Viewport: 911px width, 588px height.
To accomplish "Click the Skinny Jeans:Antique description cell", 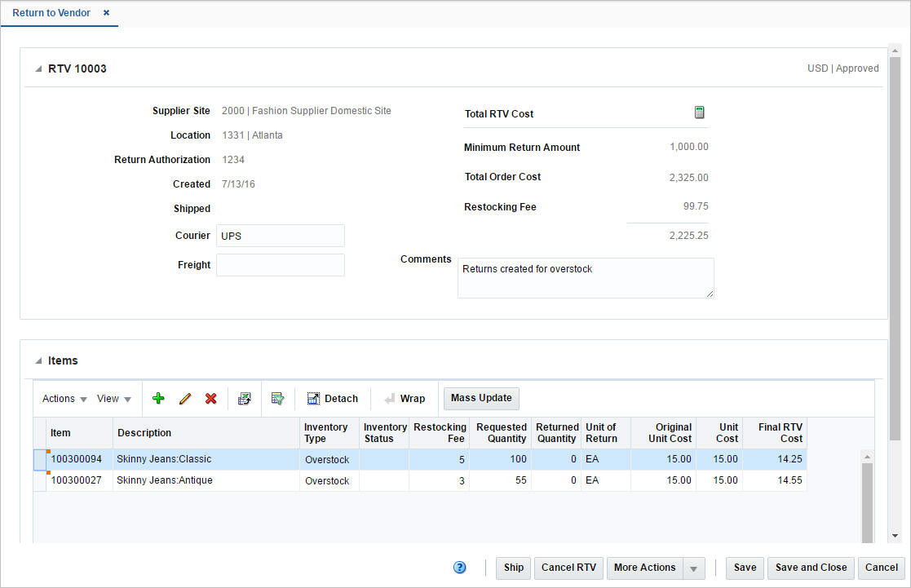I will coord(206,480).
